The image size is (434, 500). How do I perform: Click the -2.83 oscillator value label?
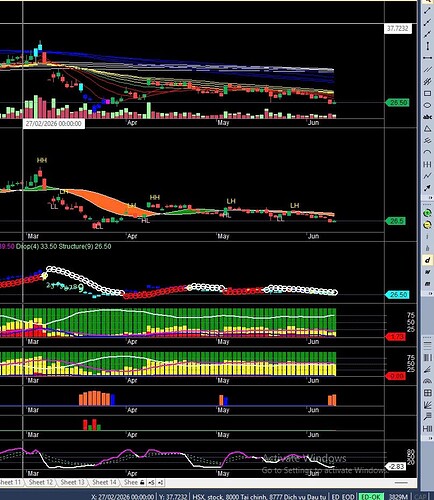[x=396, y=466]
